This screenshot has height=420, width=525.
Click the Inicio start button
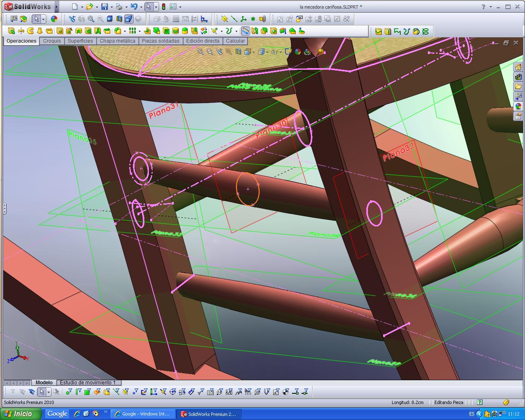(x=21, y=414)
